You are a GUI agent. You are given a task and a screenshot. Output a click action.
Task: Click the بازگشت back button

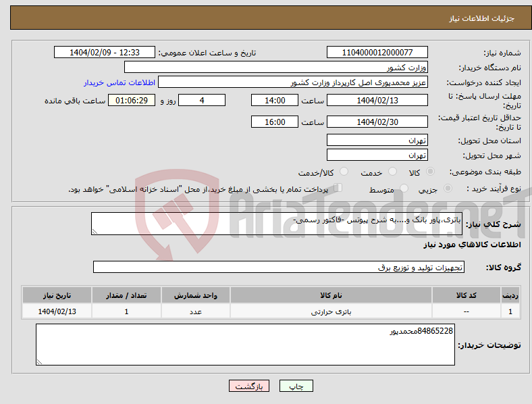coord(249,386)
